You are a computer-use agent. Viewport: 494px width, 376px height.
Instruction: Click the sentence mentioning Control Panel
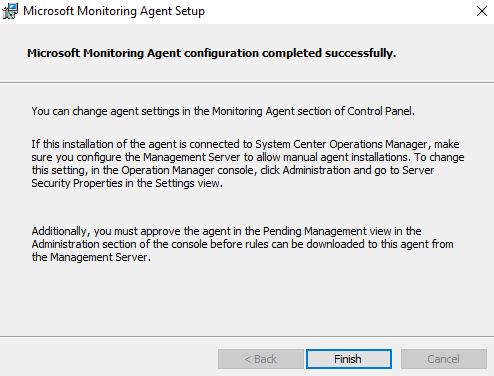coord(223,111)
